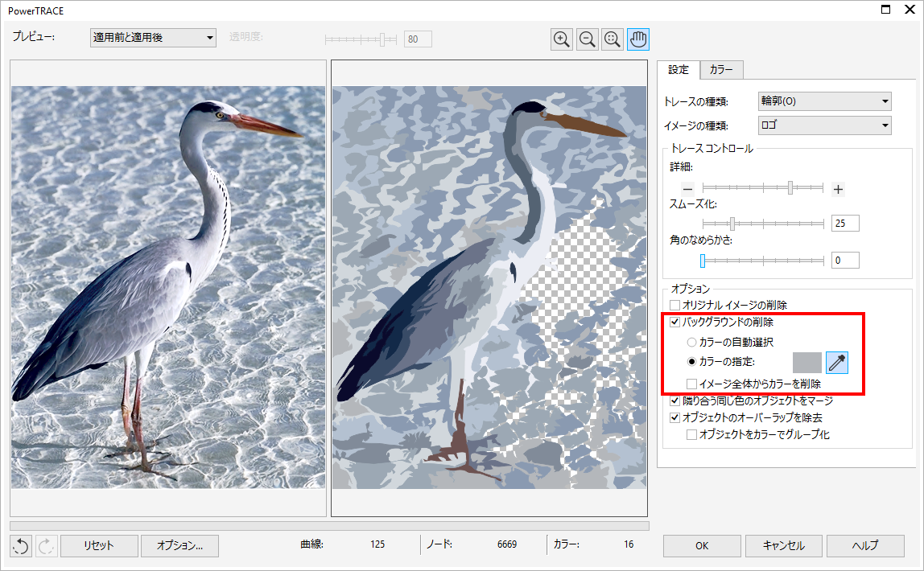The width and height of the screenshot is (924, 571).
Task: Click the カラー count value 16
Action: [x=629, y=544]
